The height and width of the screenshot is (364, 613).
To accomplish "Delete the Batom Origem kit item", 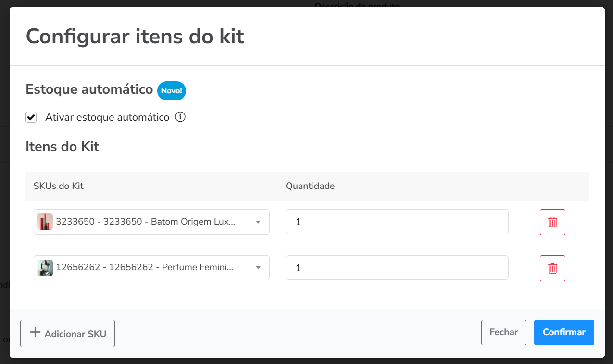I will pyautogui.click(x=552, y=222).
